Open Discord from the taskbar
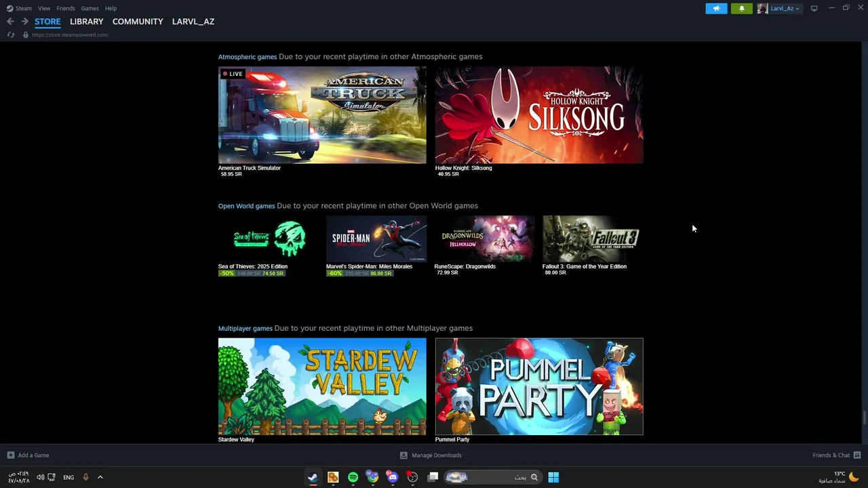Image resolution: width=868 pixels, height=488 pixels. click(x=392, y=477)
